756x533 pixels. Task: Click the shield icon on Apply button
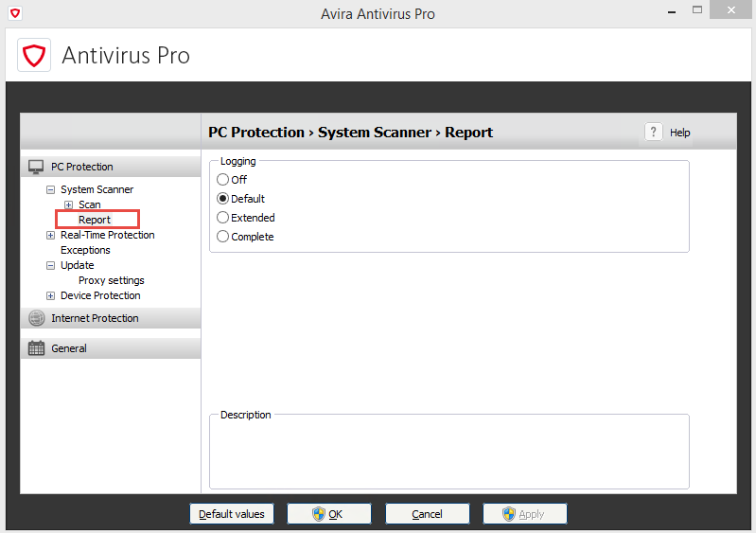click(509, 514)
